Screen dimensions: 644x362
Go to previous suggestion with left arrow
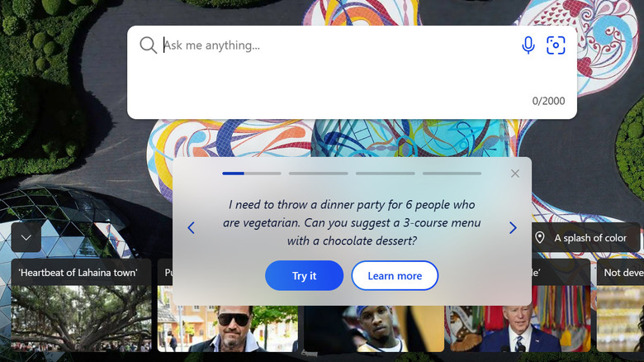coord(191,227)
